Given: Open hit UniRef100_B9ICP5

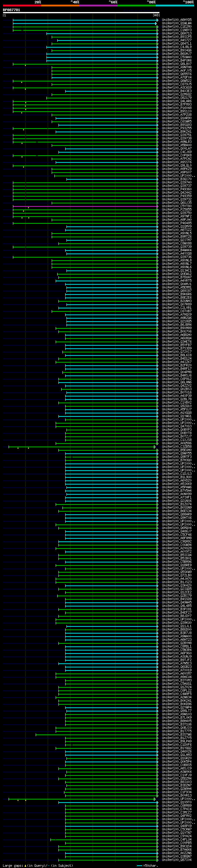Looking at the screenshot, I should pos(177,37).
